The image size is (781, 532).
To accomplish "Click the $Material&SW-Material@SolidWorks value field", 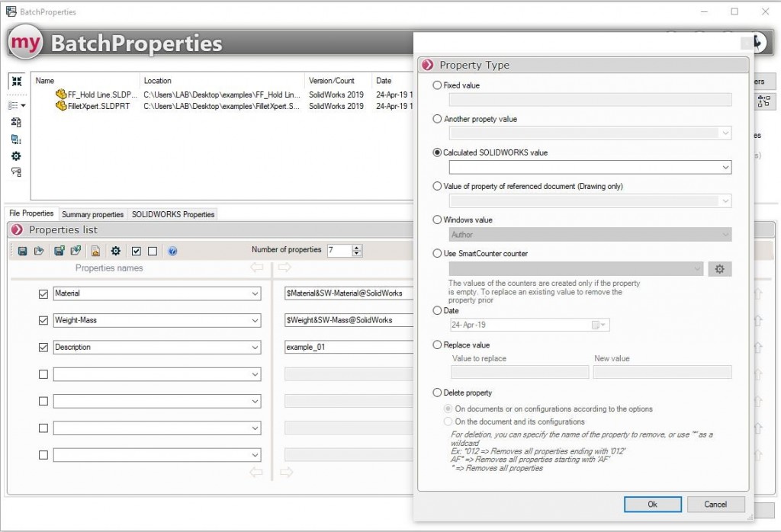I will pyautogui.click(x=349, y=293).
